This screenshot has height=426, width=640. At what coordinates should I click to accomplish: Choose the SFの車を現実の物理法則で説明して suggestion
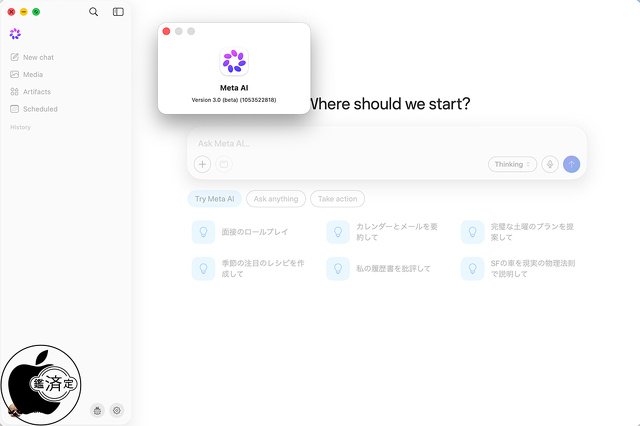518,268
